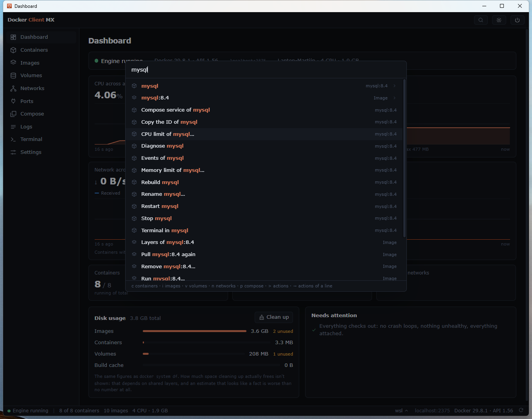Open Logs section in sidebar
Viewport: 532px width, 419px height.
(x=41, y=127)
